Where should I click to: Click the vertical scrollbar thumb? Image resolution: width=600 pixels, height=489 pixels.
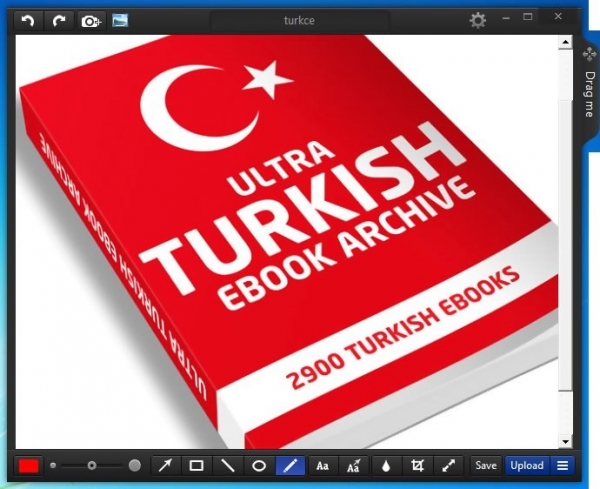point(565,245)
